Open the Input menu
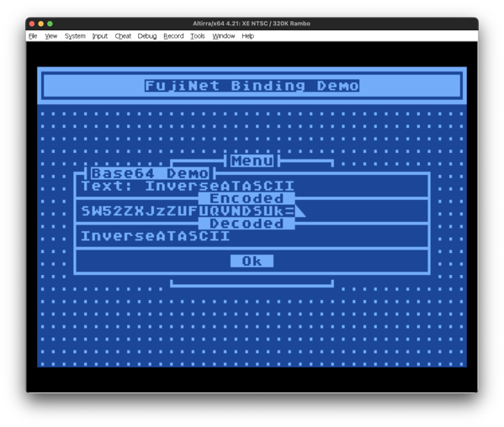Viewport: 504px width, 427px height. tap(100, 36)
